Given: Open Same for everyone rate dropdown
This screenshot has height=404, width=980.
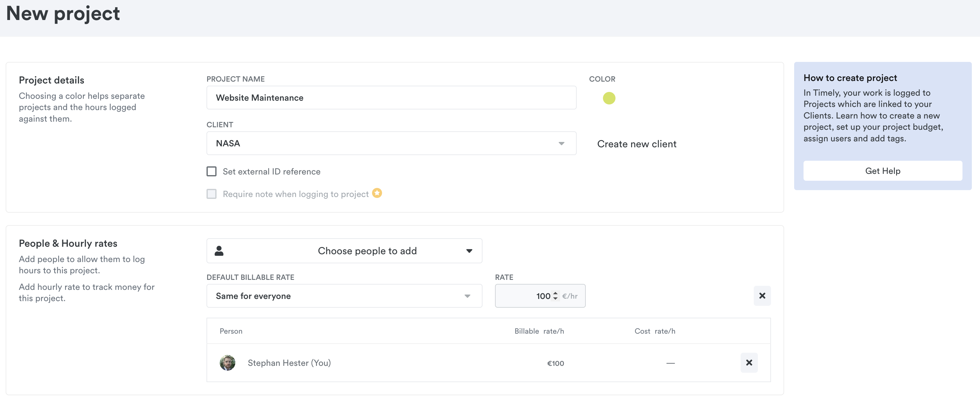Looking at the screenshot, I should click(344, 296).
